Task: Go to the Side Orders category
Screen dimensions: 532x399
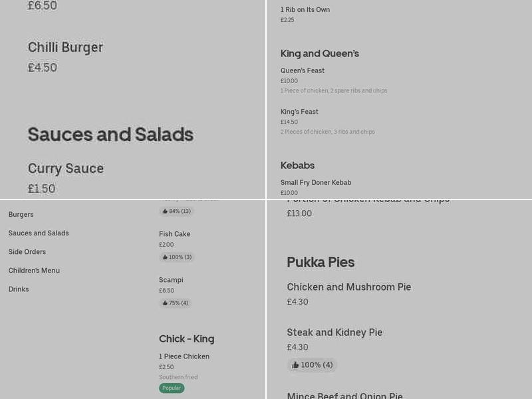Action: point(27,252)
